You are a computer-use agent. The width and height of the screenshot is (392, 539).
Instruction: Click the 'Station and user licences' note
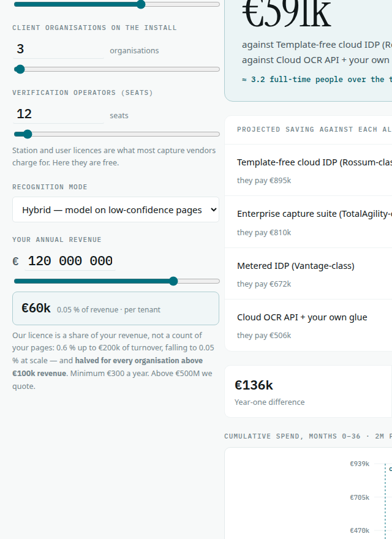coord(114,156)
